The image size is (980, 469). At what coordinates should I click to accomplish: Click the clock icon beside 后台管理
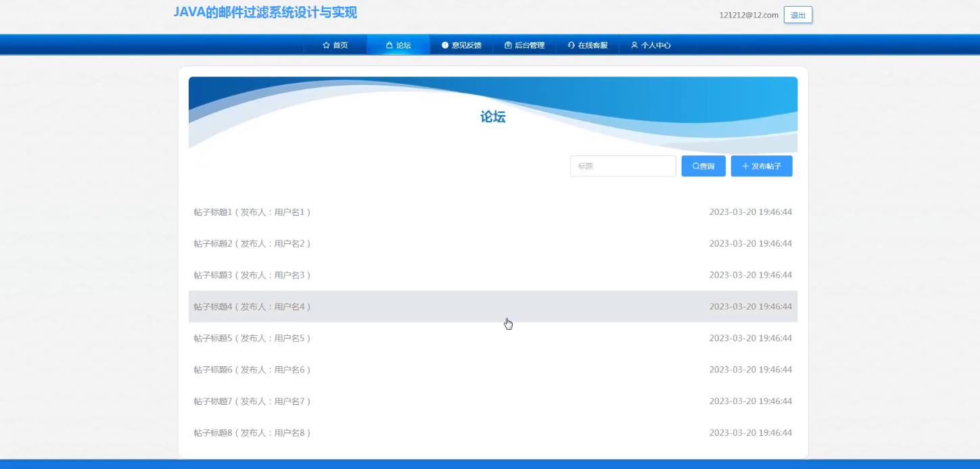(x=507, y=45)
